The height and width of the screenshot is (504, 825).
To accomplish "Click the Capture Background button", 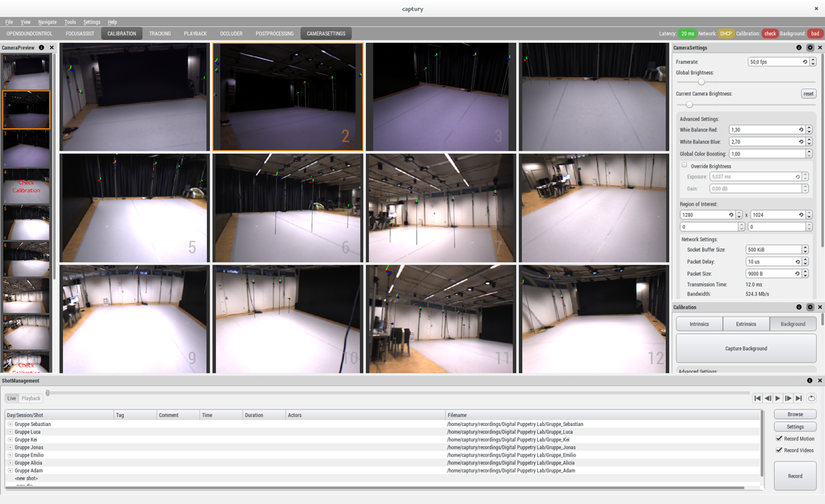I will 746,348.
